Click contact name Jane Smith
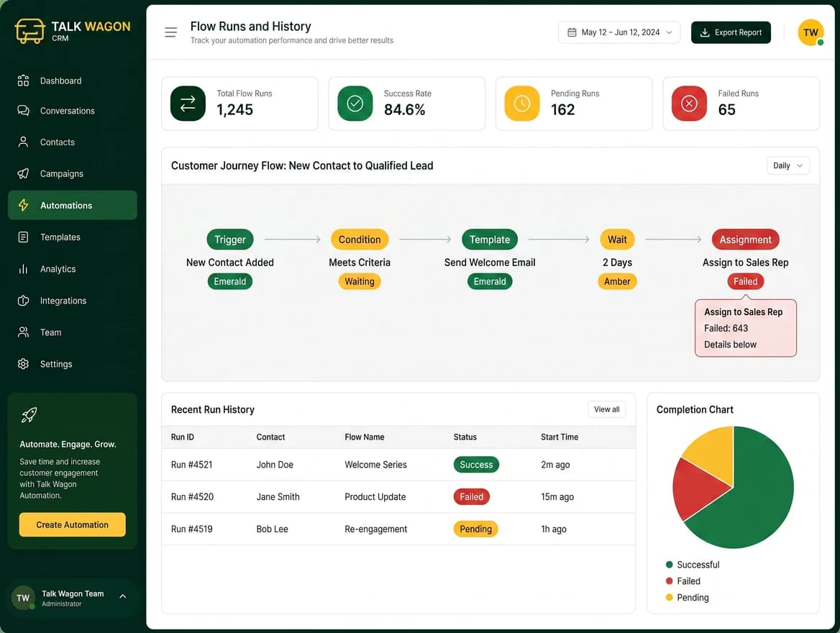The width and height of the screenshot is (840, 633). coord(278,497)
